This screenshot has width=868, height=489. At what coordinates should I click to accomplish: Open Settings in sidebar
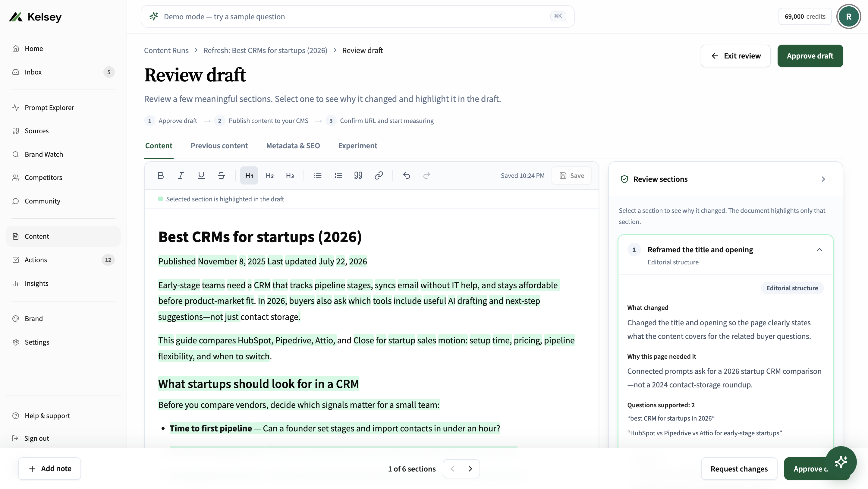(x=63, y=342)
